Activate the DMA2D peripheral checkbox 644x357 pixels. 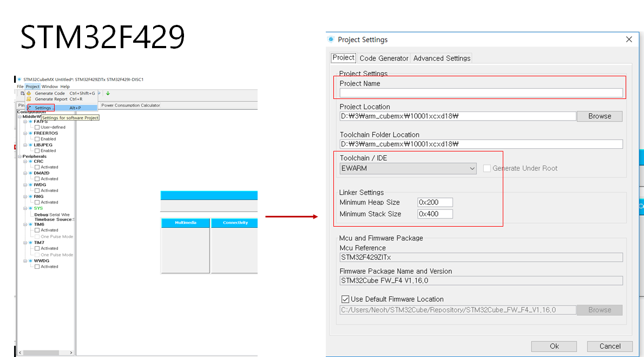tap(37, 179)
